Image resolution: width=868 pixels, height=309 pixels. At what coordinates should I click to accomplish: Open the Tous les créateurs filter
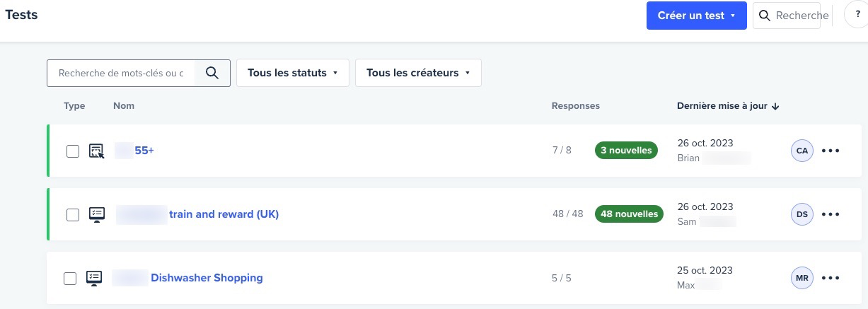point(418,73)
